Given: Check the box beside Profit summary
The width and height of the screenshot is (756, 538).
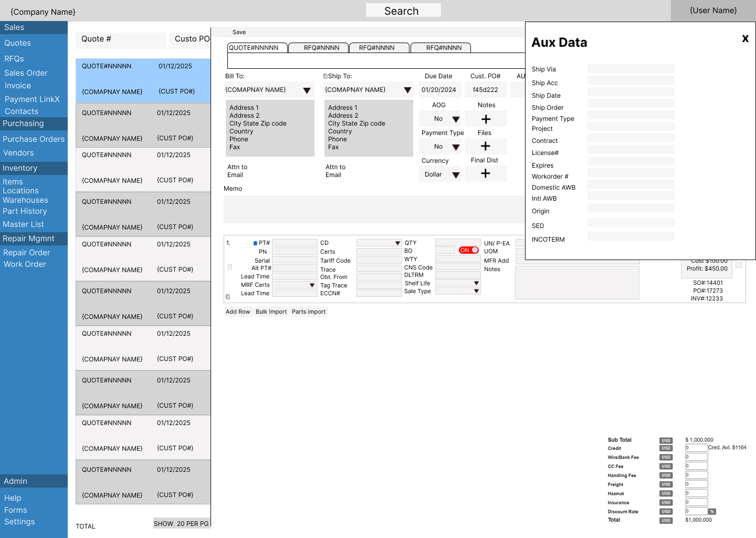Looking at the screenshot, I should [739, 265].
